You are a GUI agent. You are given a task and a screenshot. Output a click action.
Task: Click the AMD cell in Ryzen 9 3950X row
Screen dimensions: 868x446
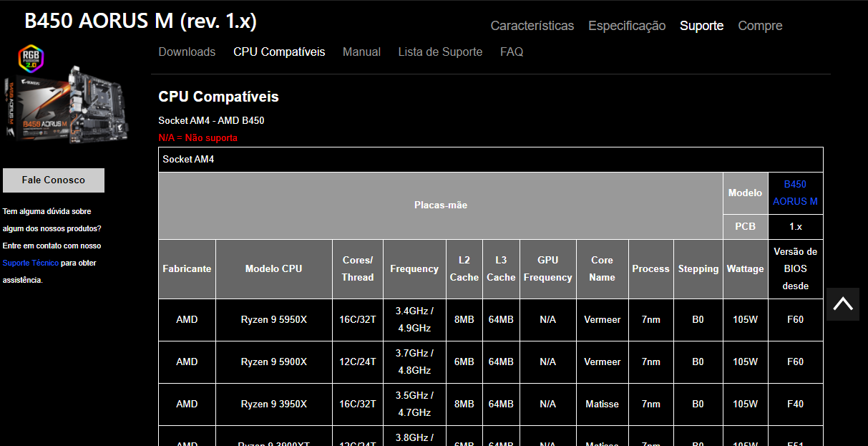187,404
